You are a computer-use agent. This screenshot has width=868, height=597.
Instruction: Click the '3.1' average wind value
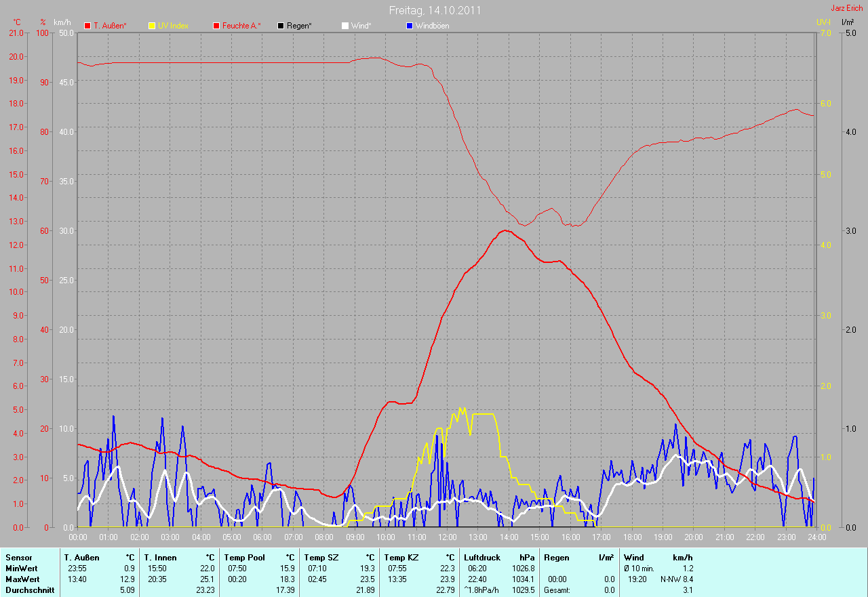coord(688,590)
